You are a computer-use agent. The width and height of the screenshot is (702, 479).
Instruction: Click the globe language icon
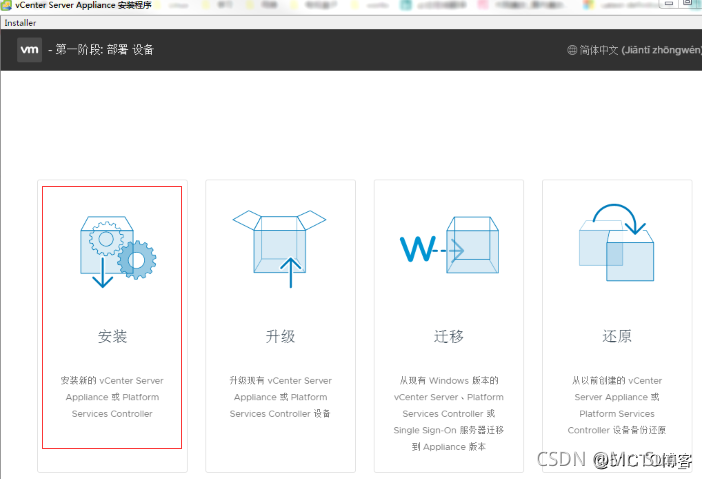(x=572, y=50)
